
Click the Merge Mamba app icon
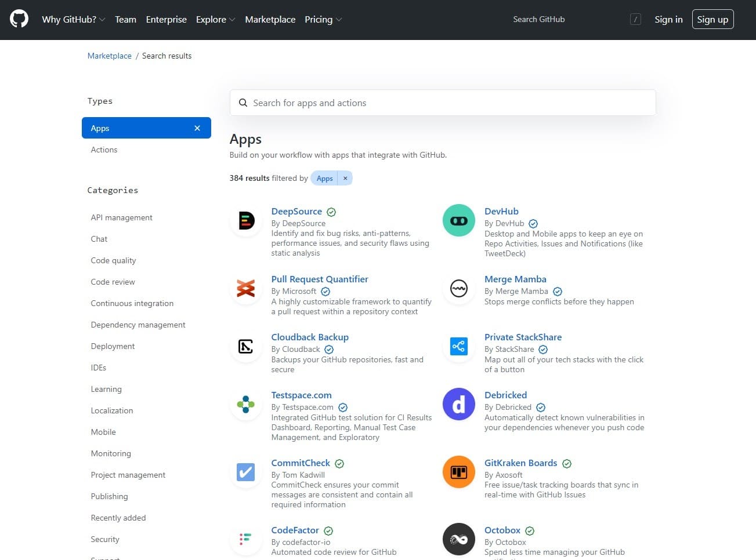click(x=458, y=288)
